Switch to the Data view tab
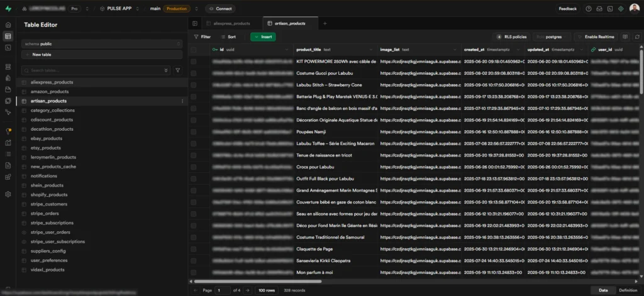This screenshot has width=644, height=296. (603, 290)
